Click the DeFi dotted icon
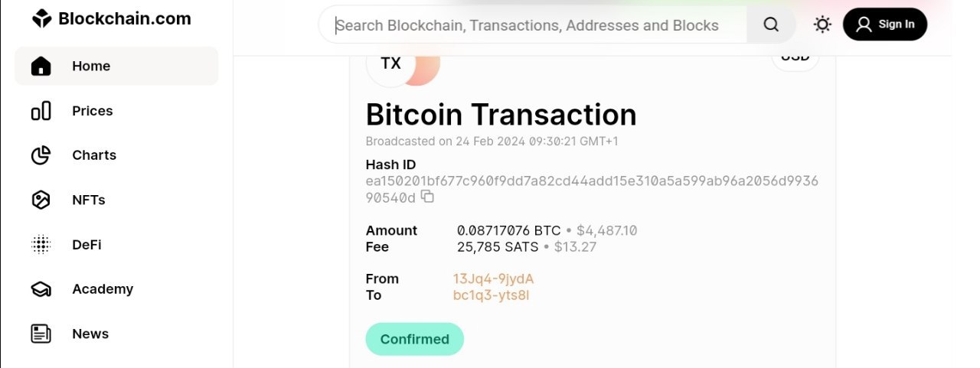 [41, 245]
